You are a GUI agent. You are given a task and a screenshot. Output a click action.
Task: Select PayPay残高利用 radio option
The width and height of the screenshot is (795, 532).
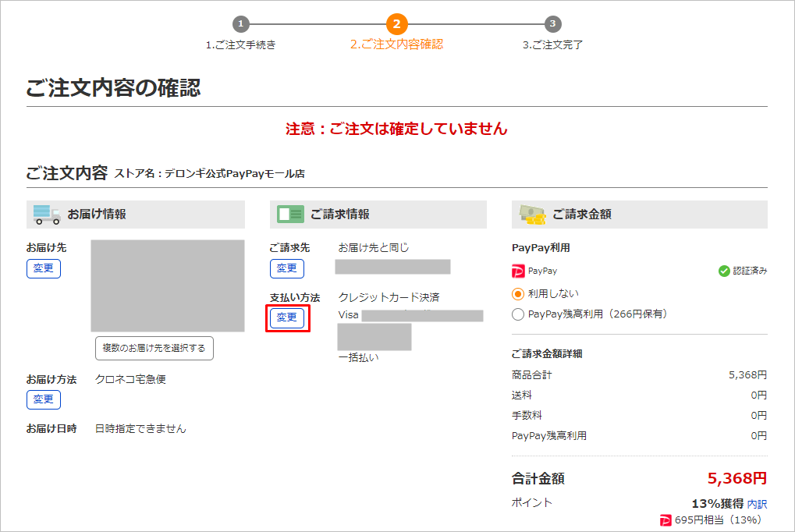point(518,314)
